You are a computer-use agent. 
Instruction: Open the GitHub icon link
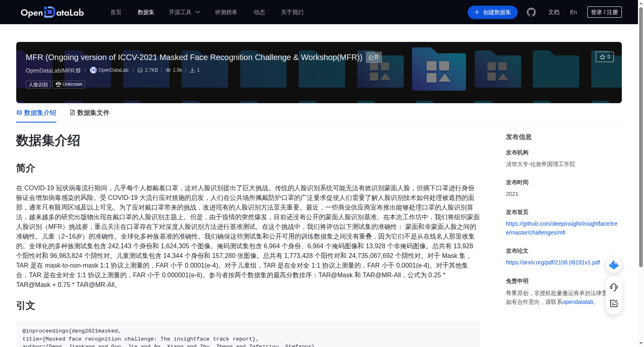(x=531, y=12)
